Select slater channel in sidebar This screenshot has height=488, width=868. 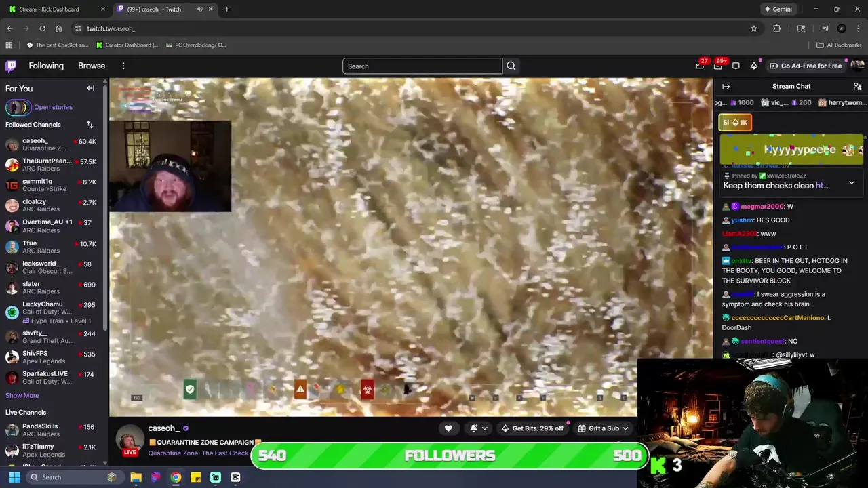52,287
